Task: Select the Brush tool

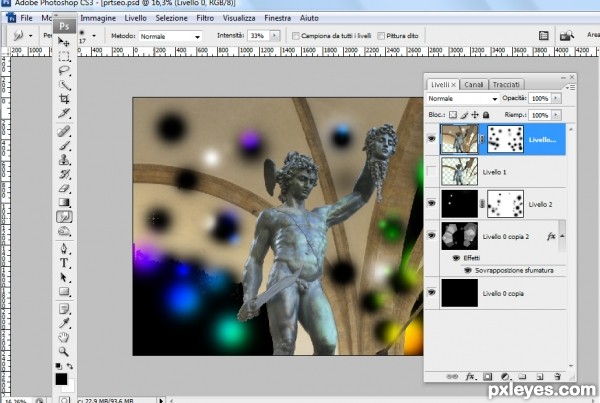Action: pyautogui.click(x=64, y=145)
